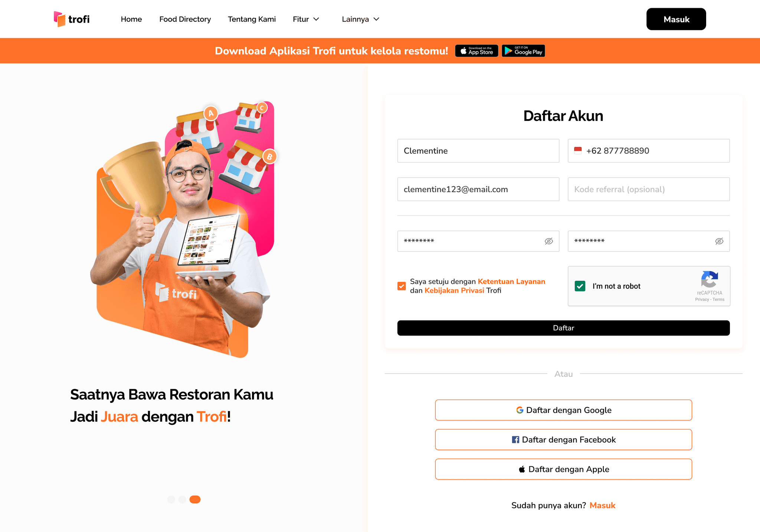Expand the Fitur dropdown menu
Viewport: 760px width, 532px height.
tap(306, 19)
